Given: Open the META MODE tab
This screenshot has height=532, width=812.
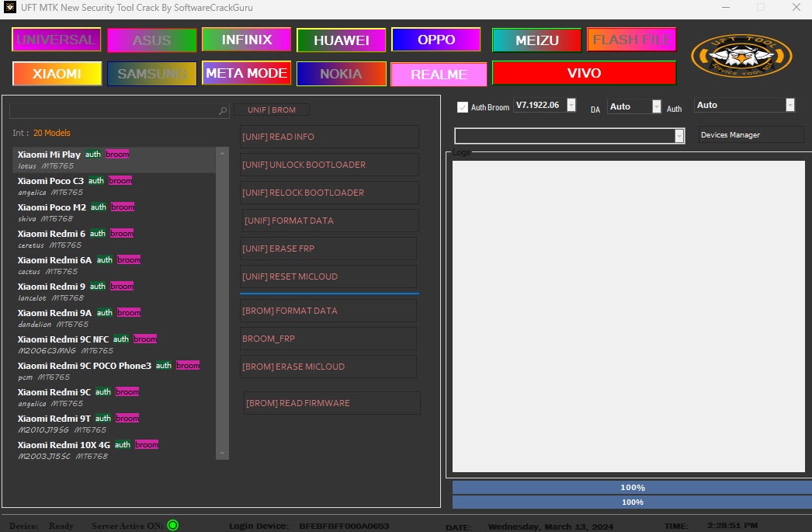Looking at the screenshot, I should (x=247, y=73).
